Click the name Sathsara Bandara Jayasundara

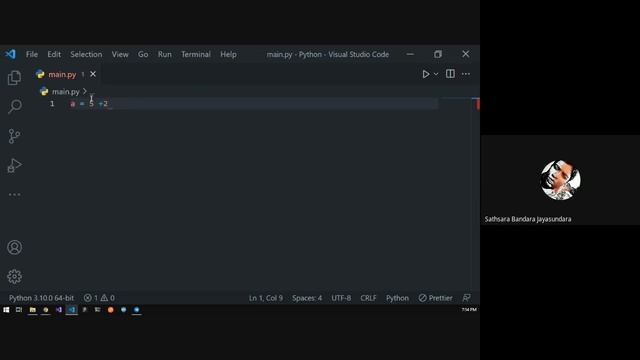pos(528,219)
